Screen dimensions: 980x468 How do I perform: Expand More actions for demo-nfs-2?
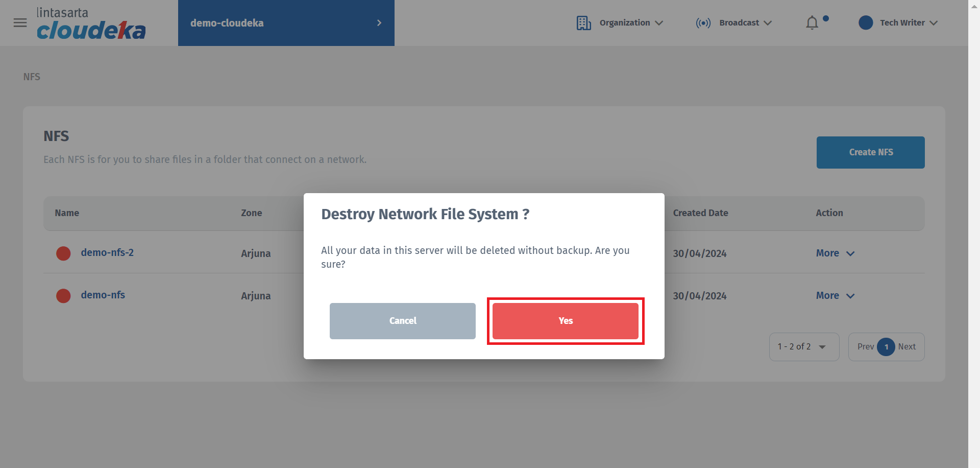835,253
